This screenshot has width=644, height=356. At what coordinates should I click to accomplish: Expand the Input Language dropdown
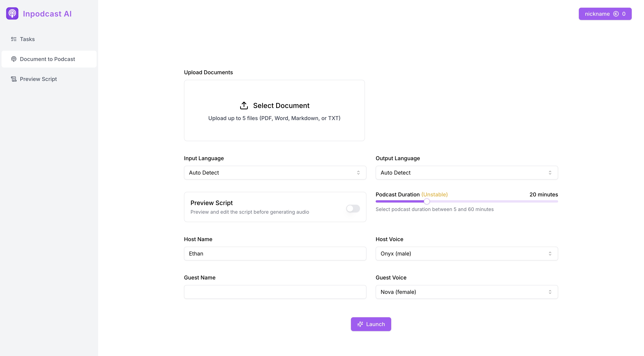(275, 172)
